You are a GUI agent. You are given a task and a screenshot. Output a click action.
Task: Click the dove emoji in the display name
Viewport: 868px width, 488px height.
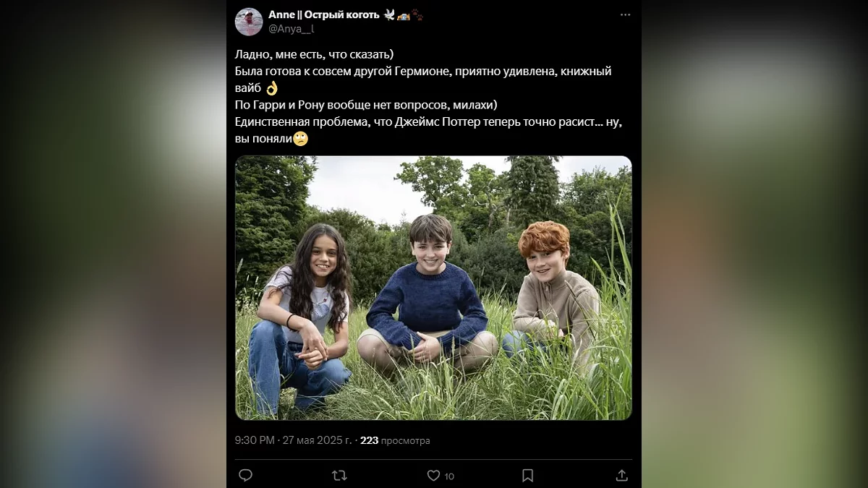coord(391,14)
